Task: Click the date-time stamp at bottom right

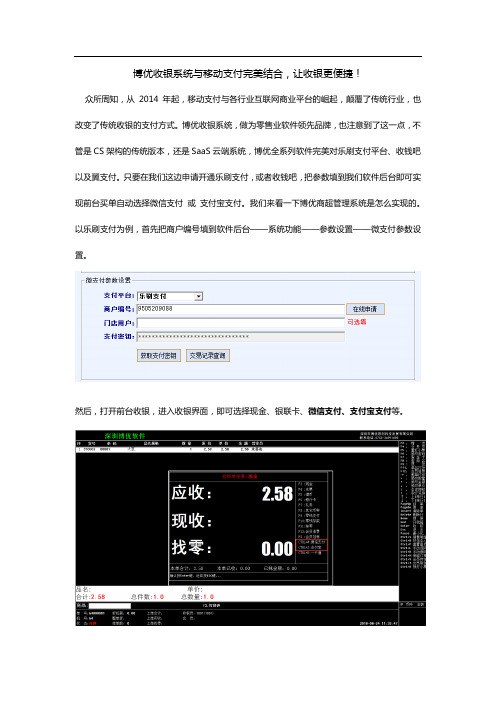Action: [378, 623]
